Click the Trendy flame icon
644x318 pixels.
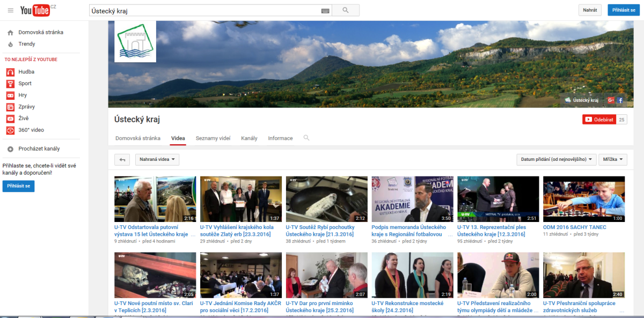10,44
